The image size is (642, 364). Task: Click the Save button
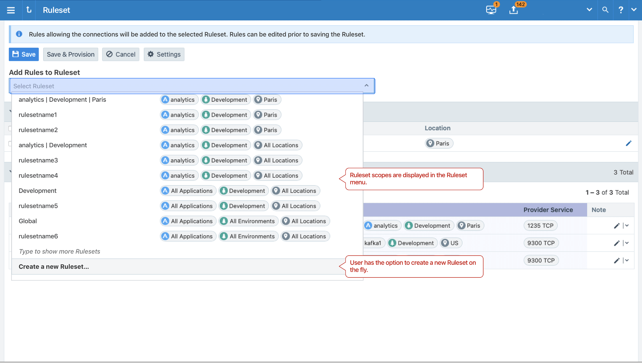(x=24, y=54)
